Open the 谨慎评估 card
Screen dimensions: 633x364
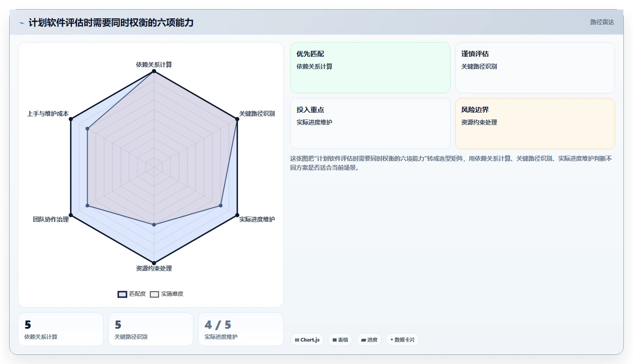click(x=535, y=68)
